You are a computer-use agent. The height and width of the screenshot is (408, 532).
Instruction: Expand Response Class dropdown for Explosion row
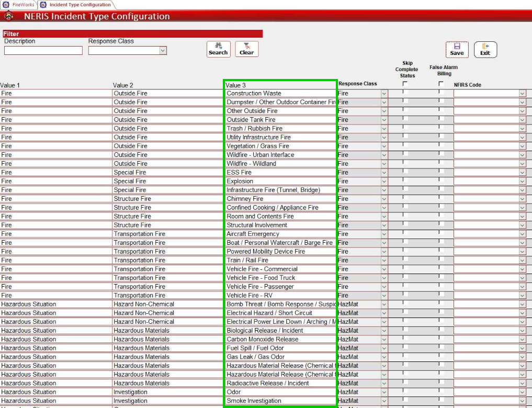384,182
